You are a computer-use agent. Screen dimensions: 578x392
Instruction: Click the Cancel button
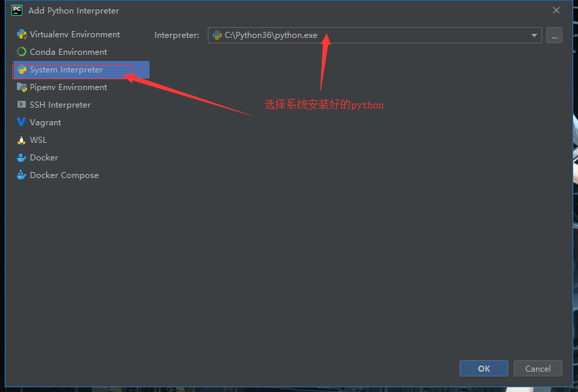[x=538, y=368]
